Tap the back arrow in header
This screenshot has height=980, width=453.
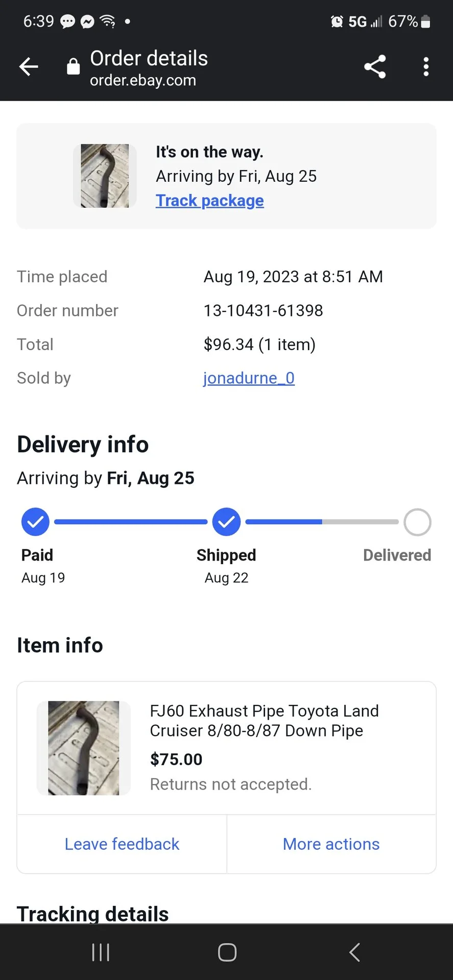coord(29,67)
